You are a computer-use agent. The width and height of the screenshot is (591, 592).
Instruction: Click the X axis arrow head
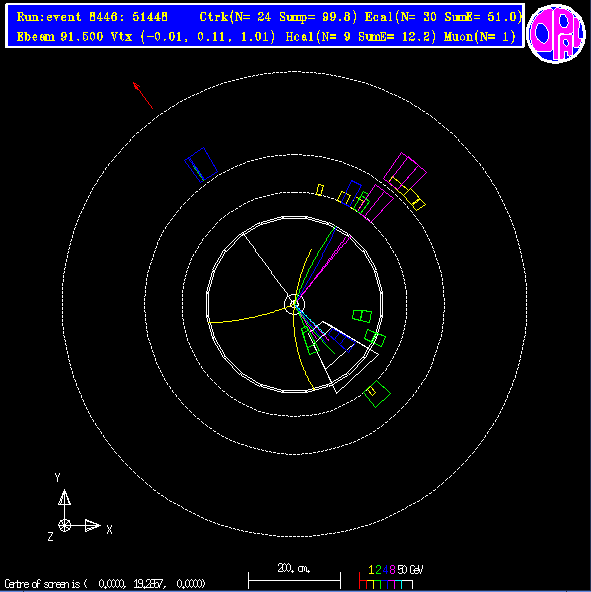(93, 525)
